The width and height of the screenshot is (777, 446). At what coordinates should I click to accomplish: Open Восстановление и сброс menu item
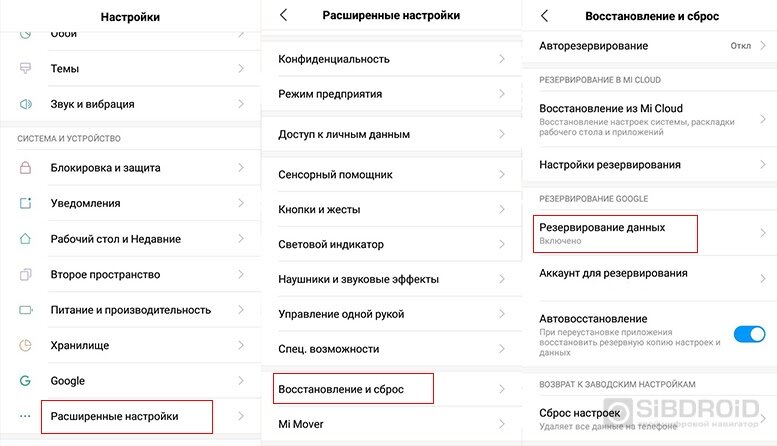(352, 388)
